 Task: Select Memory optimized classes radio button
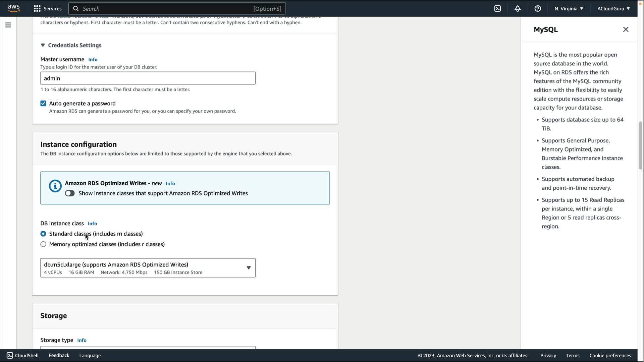click(43, 244)
